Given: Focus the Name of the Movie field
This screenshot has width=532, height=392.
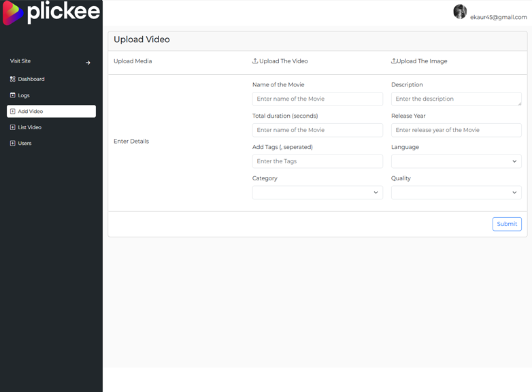Looking at the screenshot, I should coord(317,99).
